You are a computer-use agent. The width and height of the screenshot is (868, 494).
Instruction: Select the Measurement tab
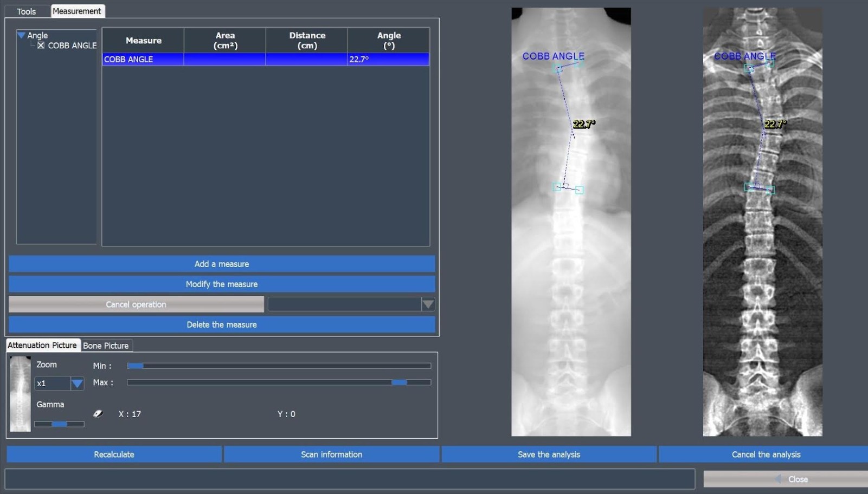(76, 11)
